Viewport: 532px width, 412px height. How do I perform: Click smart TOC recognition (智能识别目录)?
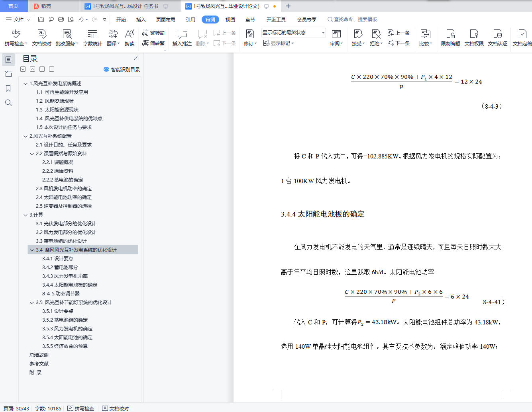pyautogui.click(x=122, y=69)
